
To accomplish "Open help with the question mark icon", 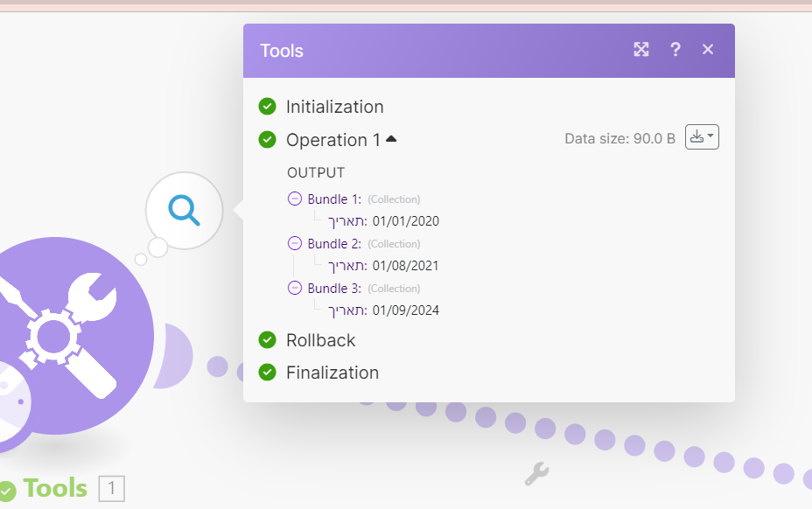I will 675,50.
